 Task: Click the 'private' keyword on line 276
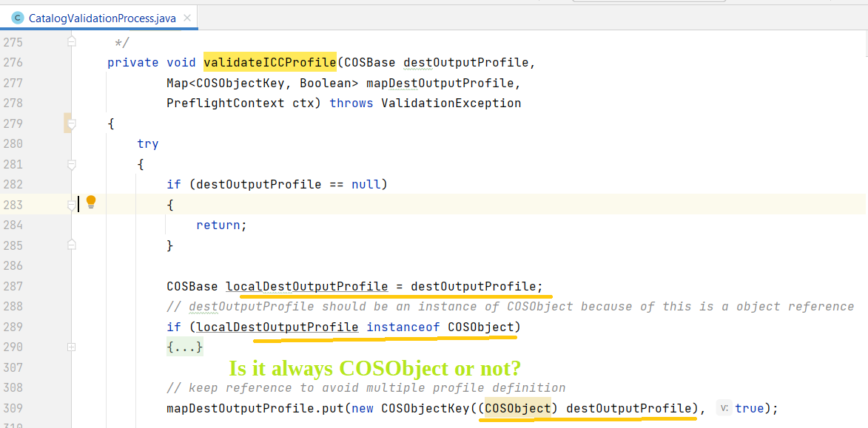point(133,63)
